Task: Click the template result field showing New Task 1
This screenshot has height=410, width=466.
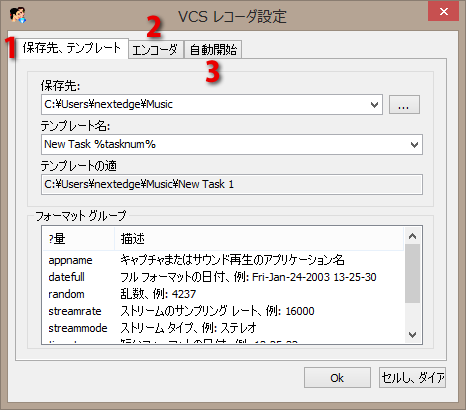Action: coord(232,184)
